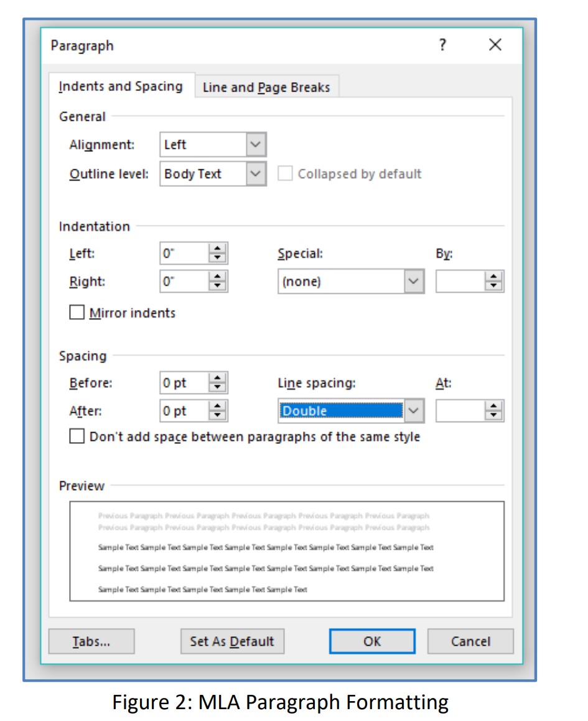Check Collapsed by default

pyautogui.click(x=285, y=173)
